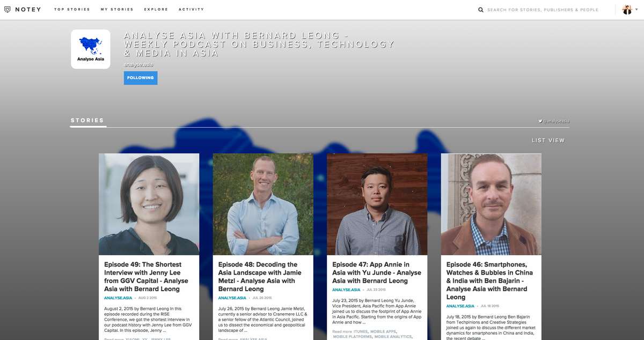Open Yu Junde episode photo thumbnail

[x=377, y=204]
